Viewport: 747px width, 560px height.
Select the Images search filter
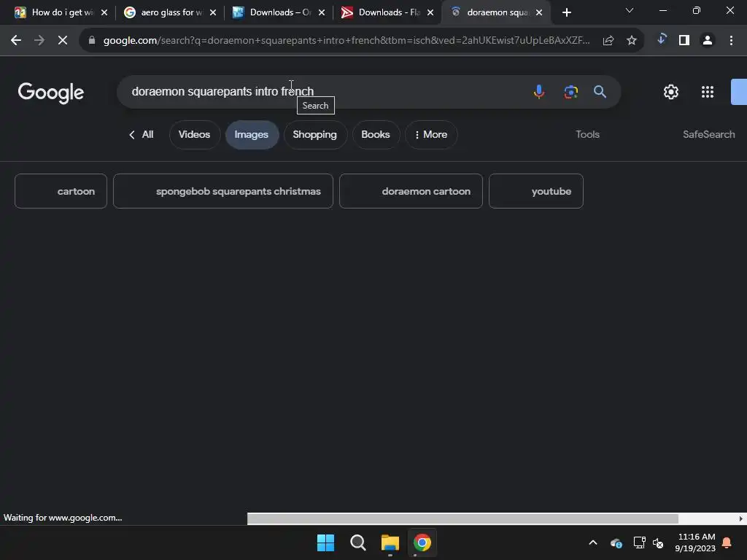pyautogui.click(x=252, y=135)
